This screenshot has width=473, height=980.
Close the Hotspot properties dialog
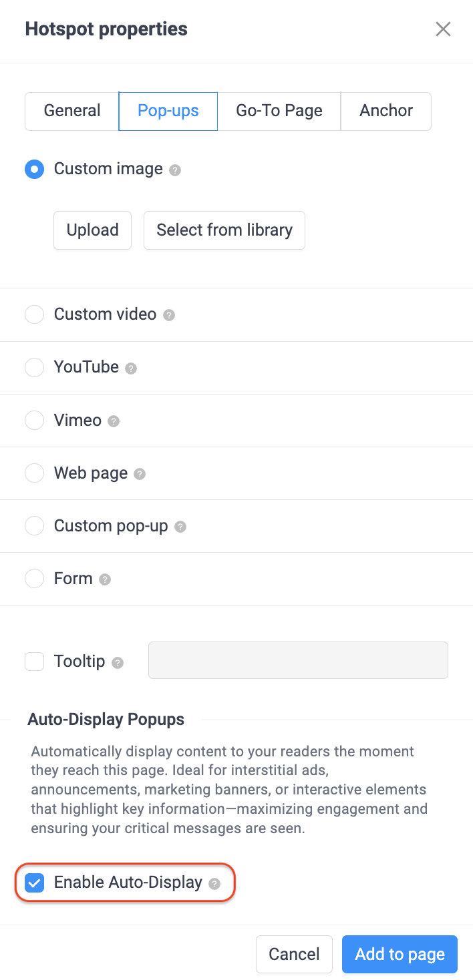pos(443,29)
